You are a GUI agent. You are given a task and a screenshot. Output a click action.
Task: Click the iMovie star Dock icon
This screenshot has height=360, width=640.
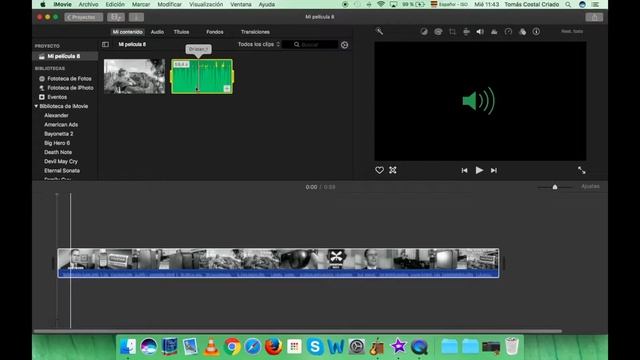(398, 347)
